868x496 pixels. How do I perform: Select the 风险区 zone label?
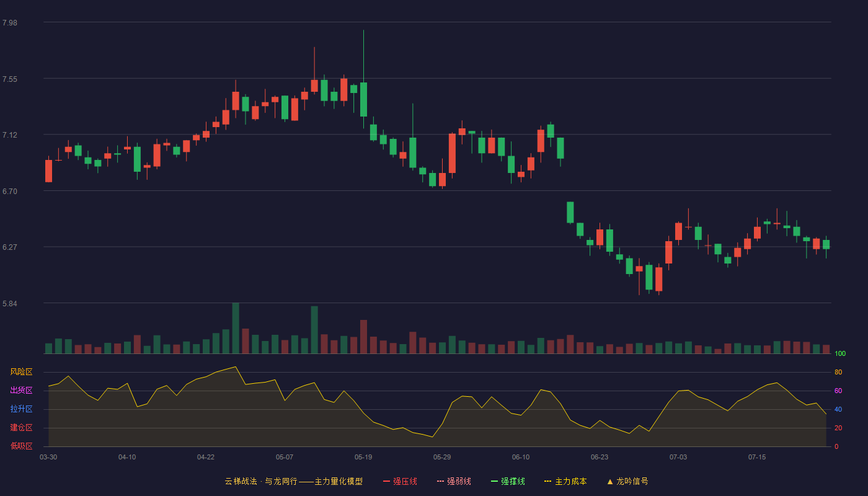click(21, 372)
